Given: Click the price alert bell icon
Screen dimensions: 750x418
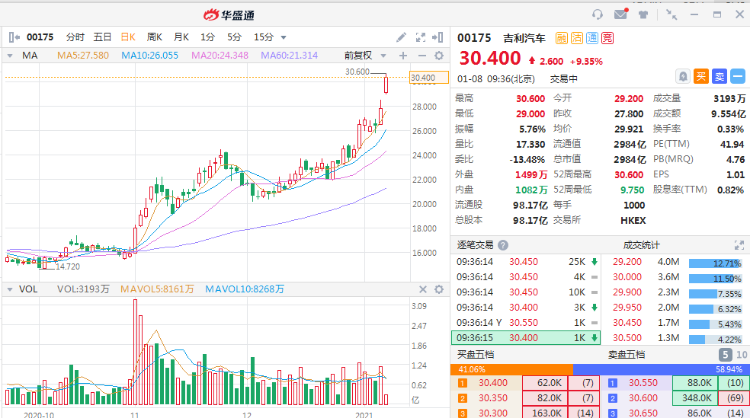Looking at the screenshot, I should (x=683, y=76).
